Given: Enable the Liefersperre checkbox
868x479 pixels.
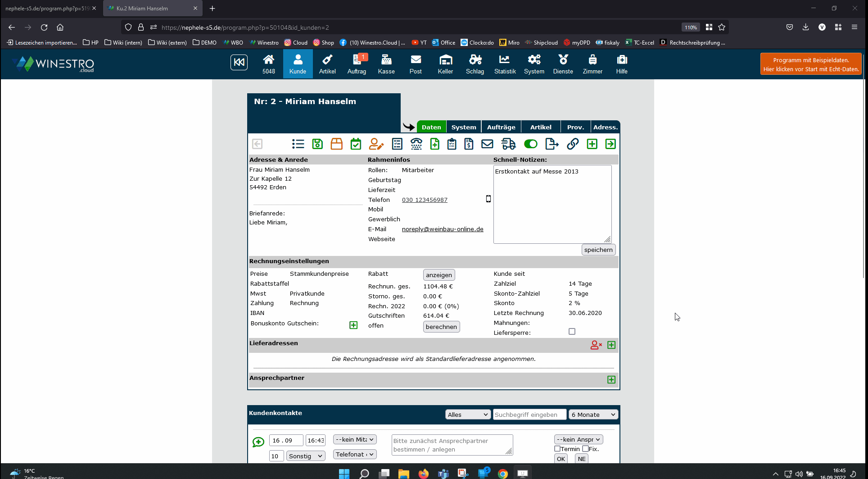Looking at the screenshot, I should (572, 332).
